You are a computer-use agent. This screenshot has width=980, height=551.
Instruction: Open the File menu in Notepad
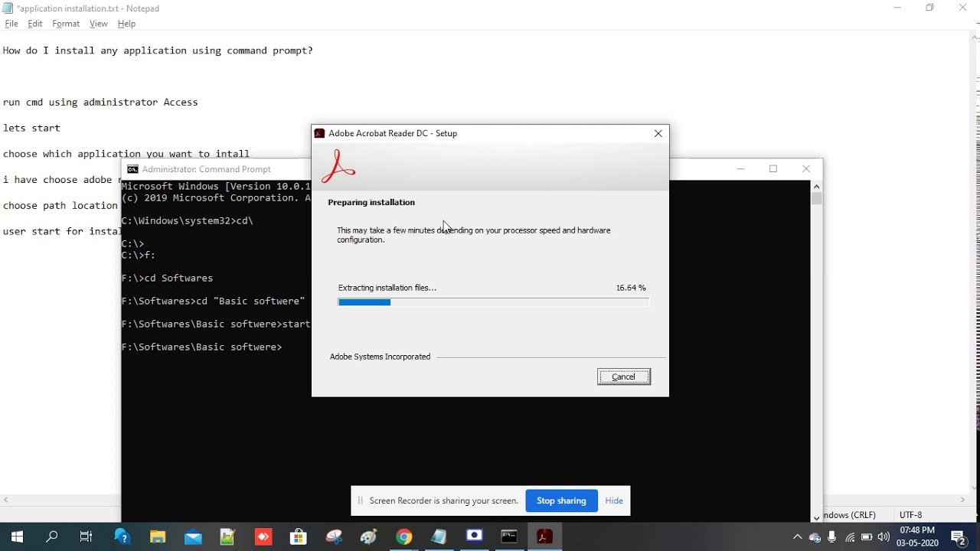[x=11, y=24]
